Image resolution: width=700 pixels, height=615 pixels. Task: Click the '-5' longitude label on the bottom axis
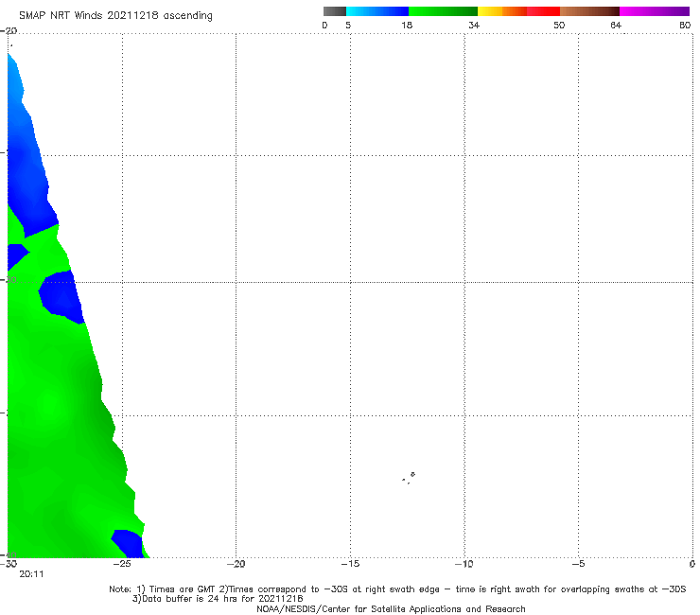(578, 564)
